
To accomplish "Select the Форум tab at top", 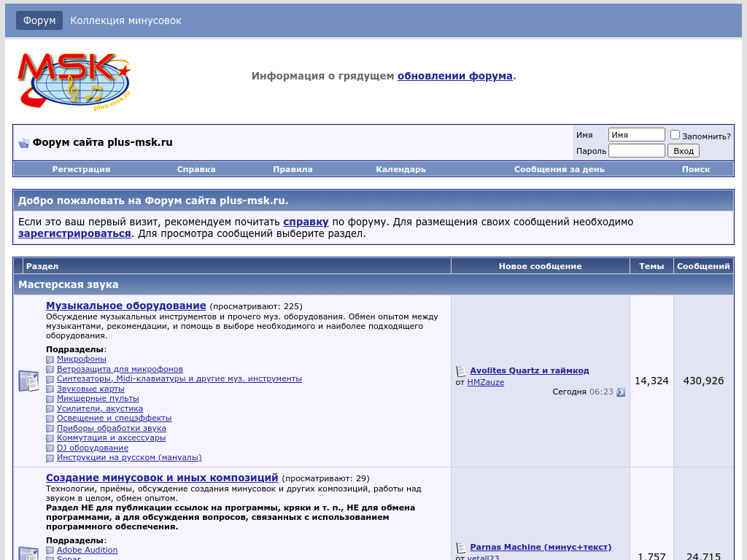I will (x=39, y=20).
